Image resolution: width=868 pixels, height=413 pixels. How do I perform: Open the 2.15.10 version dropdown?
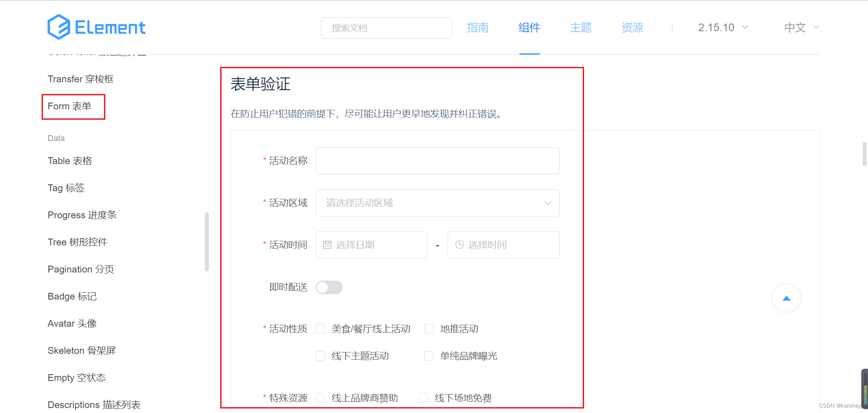(723, 28)
